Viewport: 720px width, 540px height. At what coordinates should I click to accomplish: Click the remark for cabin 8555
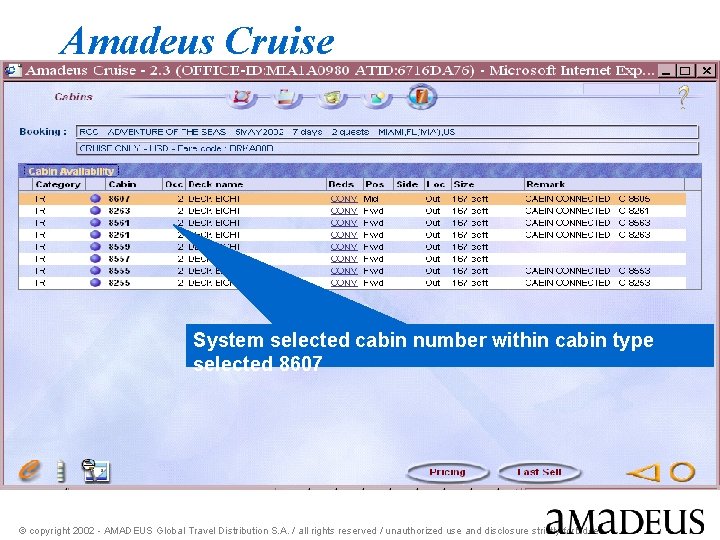click(588, 271)
